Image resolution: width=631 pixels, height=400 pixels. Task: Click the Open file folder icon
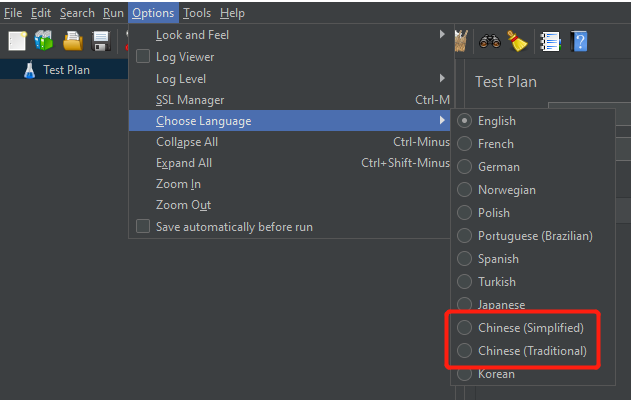coord(73,41)
